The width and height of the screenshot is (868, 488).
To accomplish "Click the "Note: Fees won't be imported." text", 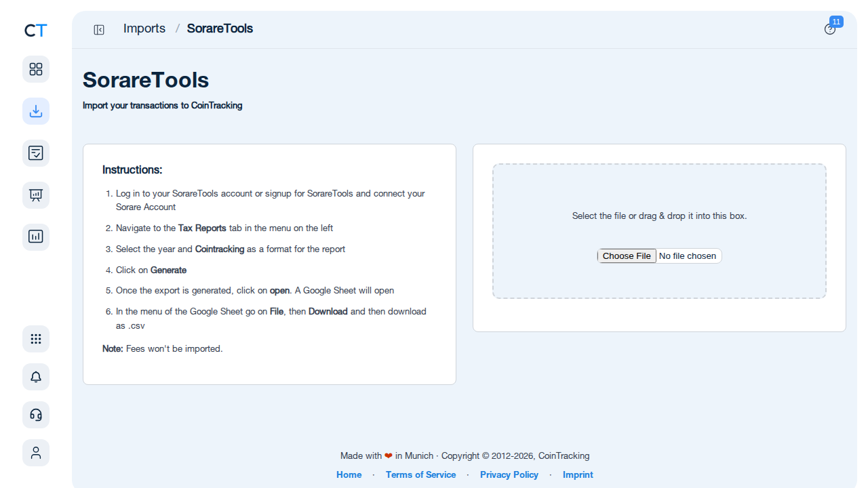I will (163, 348).
